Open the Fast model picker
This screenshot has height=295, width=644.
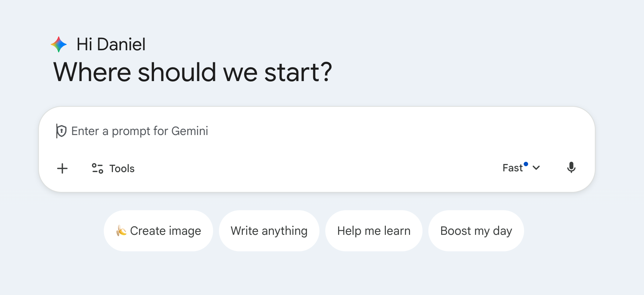coord(513,168)
